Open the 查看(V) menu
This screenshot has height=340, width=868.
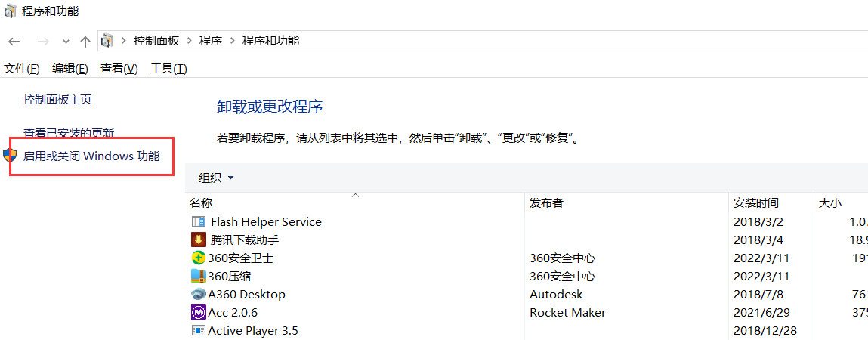[x=119, y=69]
